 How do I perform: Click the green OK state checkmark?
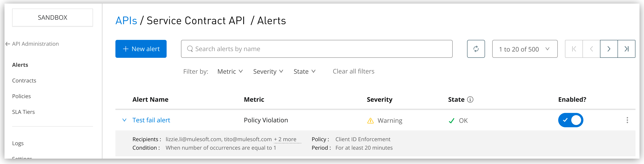pyautogui.click(x=452, y=121)
